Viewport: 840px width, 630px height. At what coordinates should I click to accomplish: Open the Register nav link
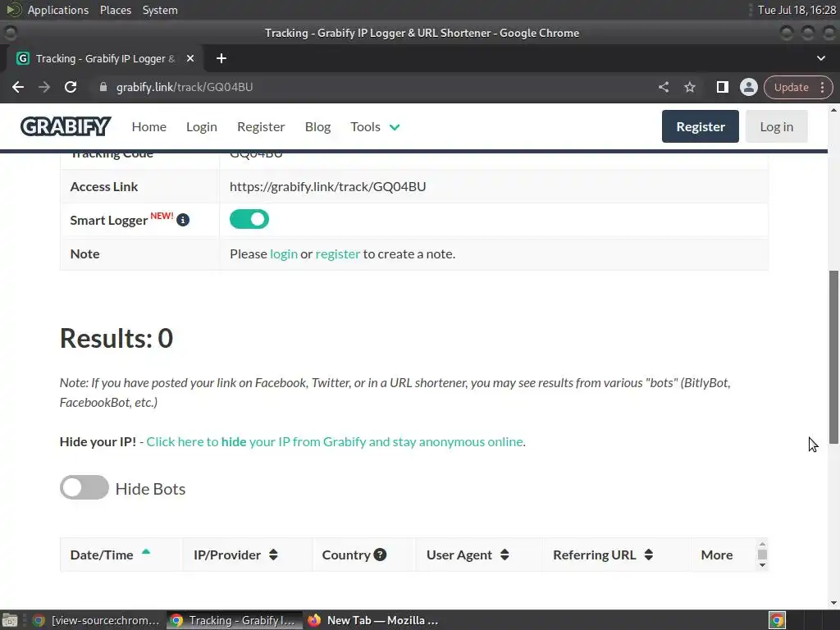(x=261, y=127)
